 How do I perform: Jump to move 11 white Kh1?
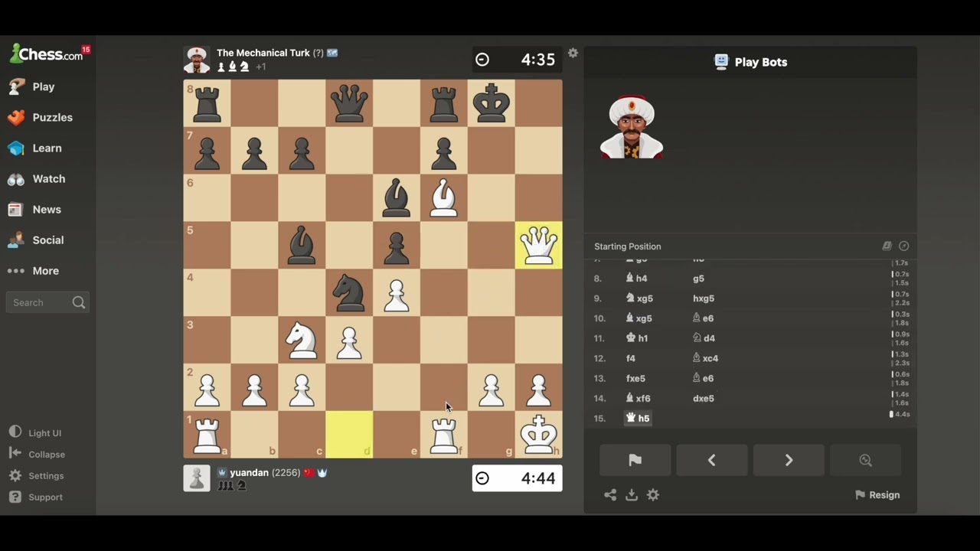(637, 338)
